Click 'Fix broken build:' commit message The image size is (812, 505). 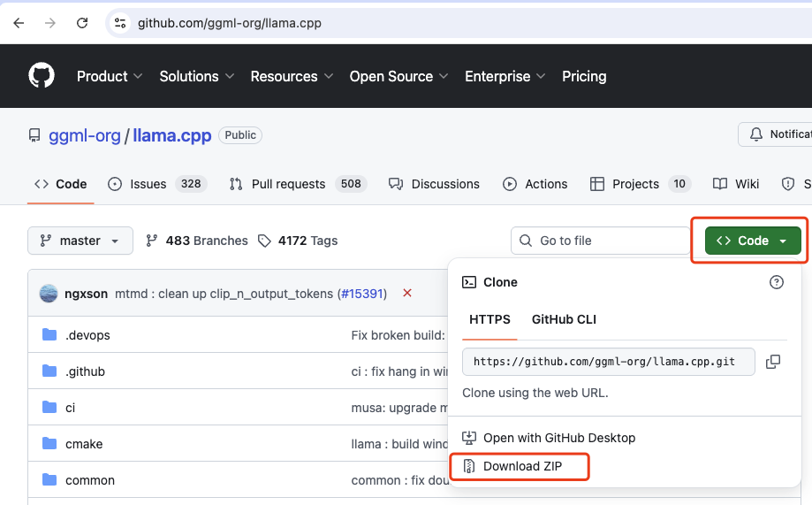[398, 335]
